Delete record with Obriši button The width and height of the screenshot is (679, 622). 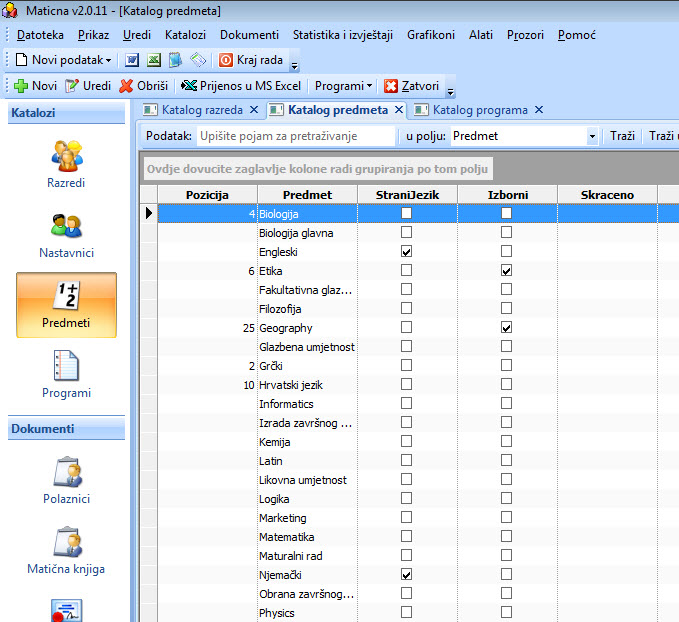pos(144,86)
